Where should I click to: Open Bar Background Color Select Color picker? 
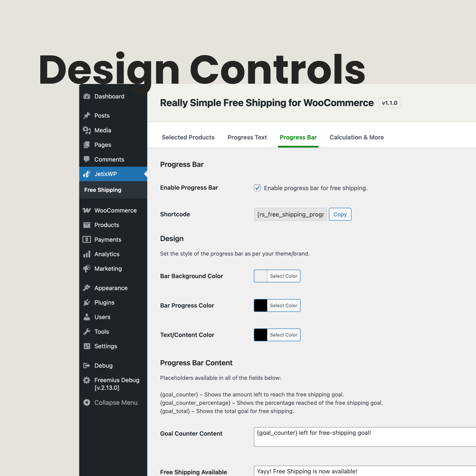click(x=283, y=276)
